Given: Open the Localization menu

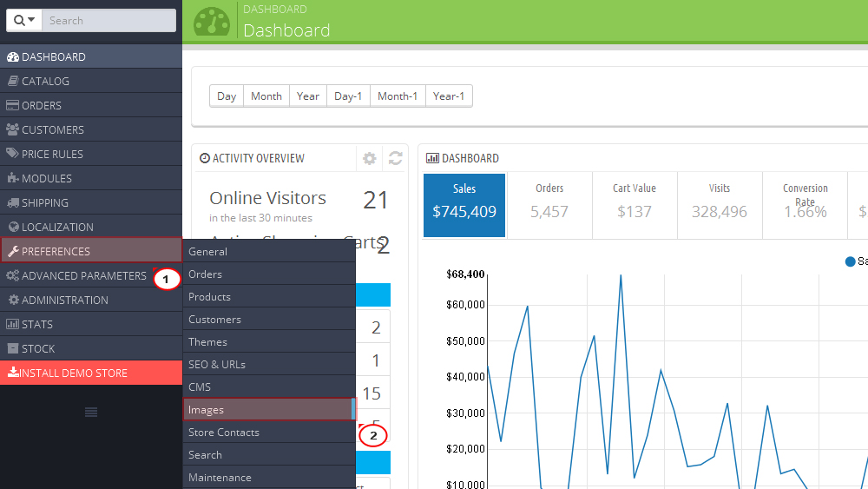Looking at the screenshot, I should 91,227.
